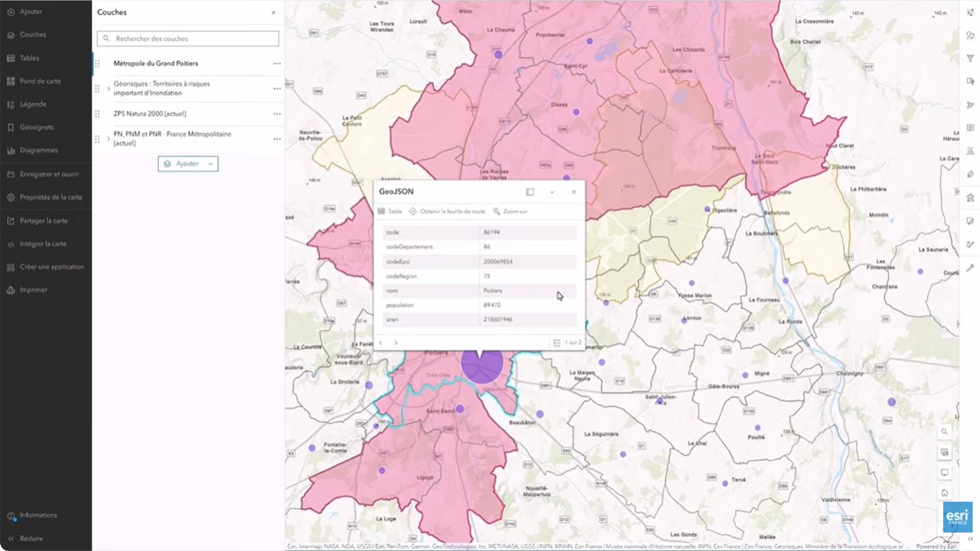Click Obtenir la feuille de route
980x551 pixels.
[x=447, y=211]
